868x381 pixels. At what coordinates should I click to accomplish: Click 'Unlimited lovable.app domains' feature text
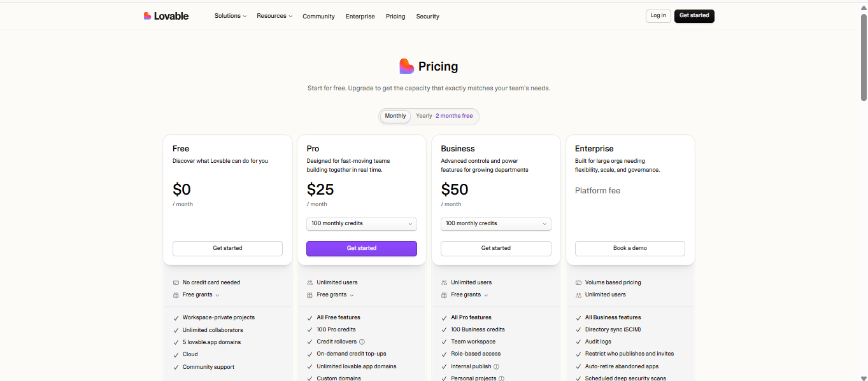(357, 366)
